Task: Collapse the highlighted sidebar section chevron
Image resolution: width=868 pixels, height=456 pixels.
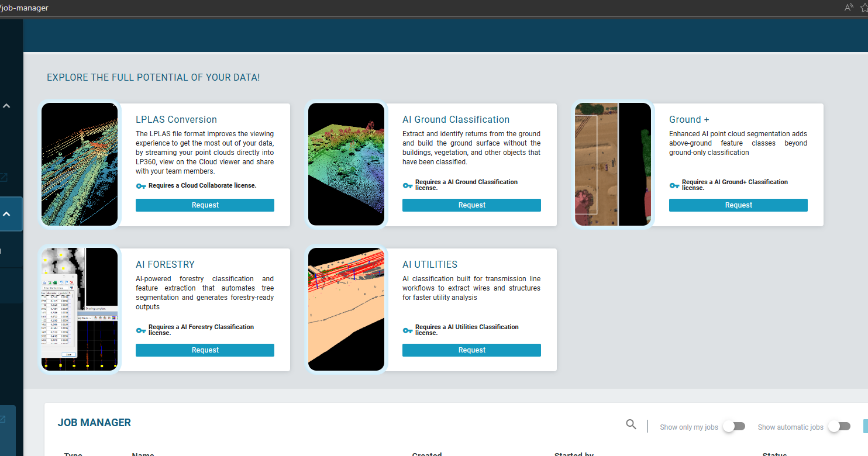Action: click(x=6, y=214)
